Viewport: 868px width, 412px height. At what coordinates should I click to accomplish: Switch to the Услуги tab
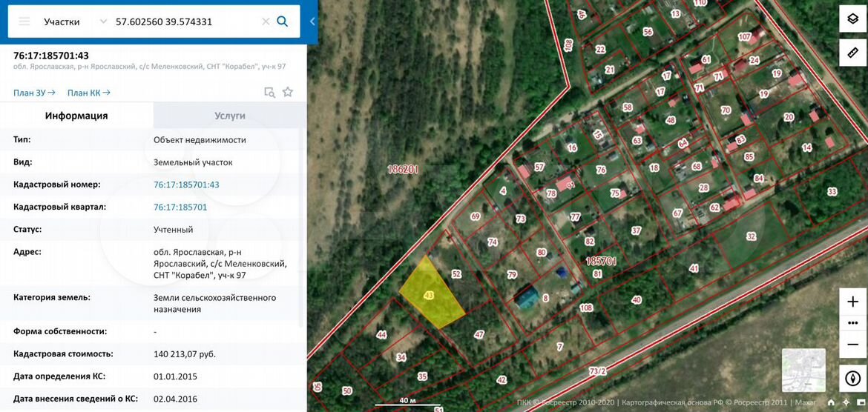229,116
